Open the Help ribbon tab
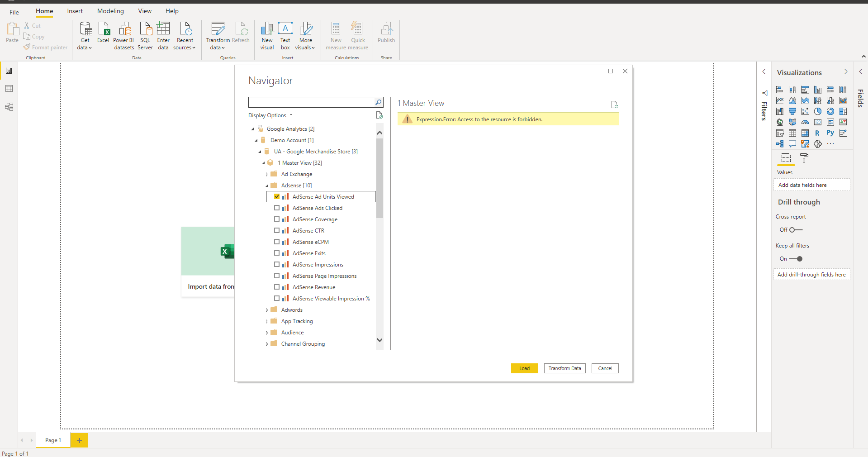This screenshot has width=868, height=457. pos(172,11)
